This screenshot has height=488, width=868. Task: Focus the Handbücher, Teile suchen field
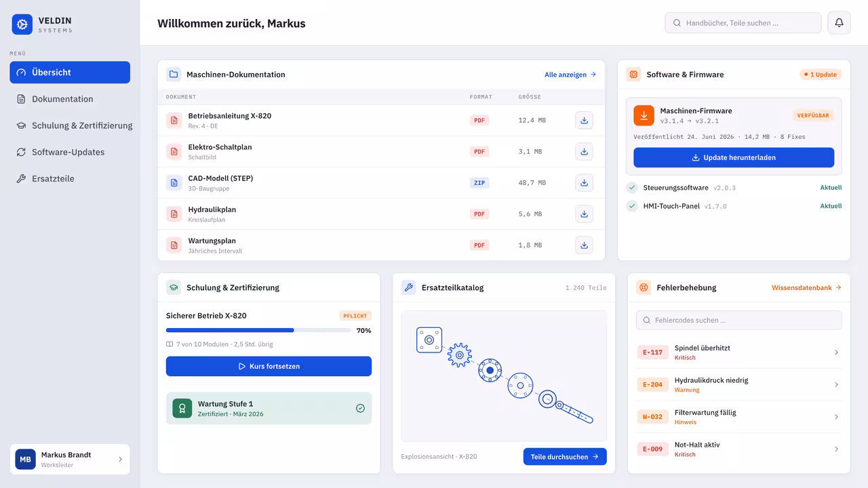point(743,22)
